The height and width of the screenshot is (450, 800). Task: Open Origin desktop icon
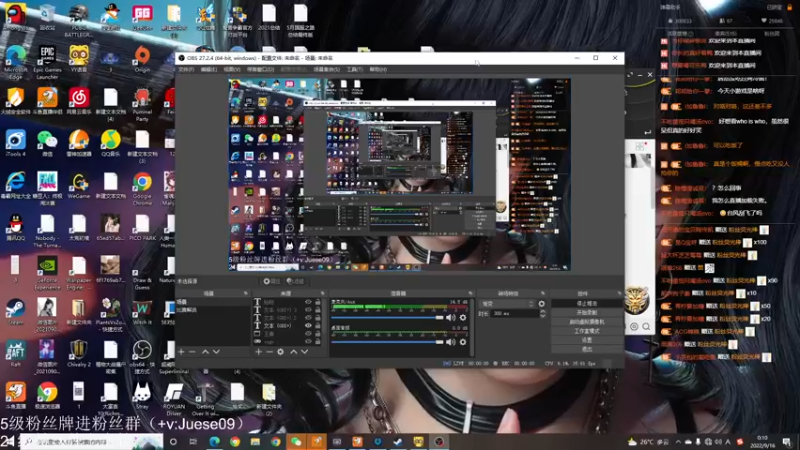142,59
